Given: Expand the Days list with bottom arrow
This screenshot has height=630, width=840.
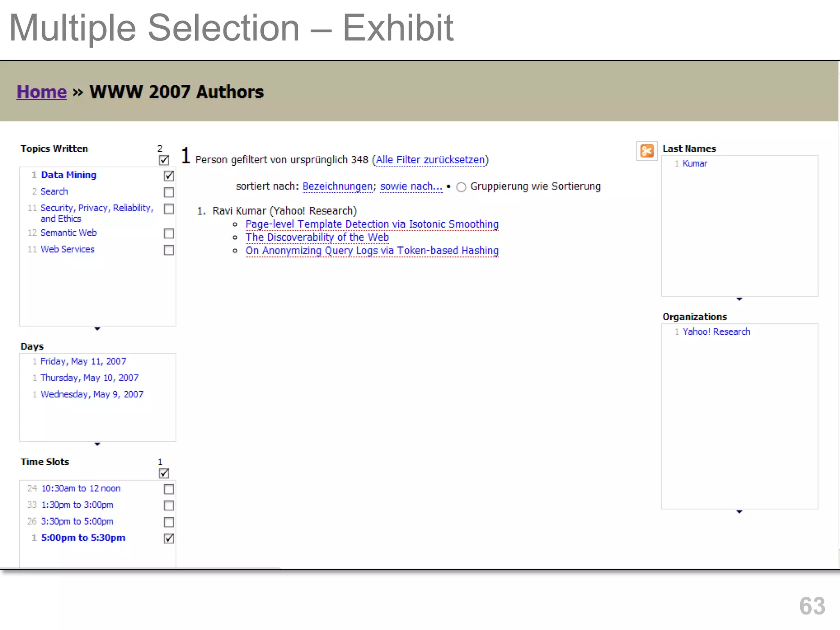Looking at the screenshot, I should pos(97,444).
